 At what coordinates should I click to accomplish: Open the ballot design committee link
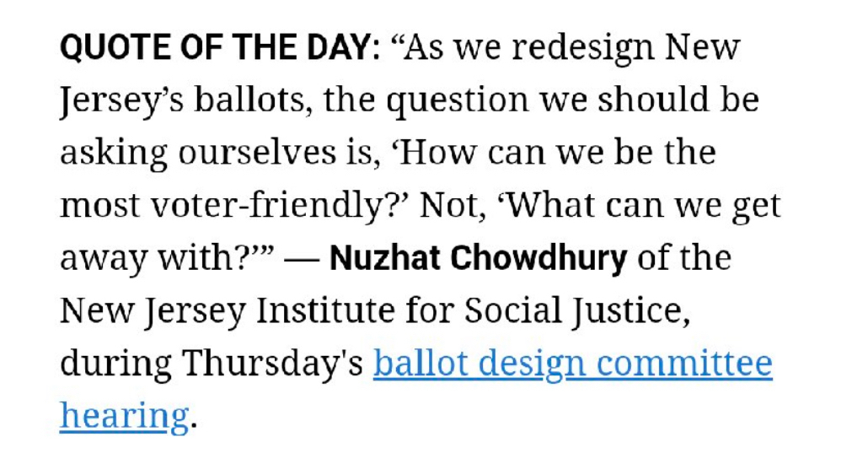pos(573,364)
